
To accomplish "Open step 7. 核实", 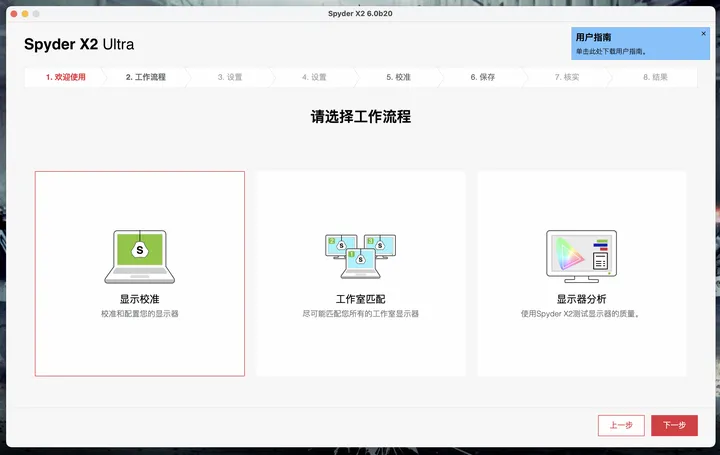I will tap(567, 77).
